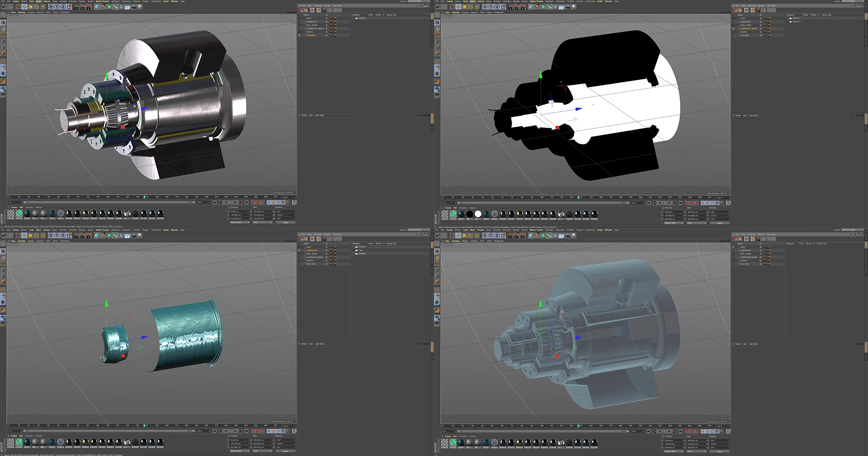Viewport: 868px width, 456px height.
Task: Toggle the X-axis lock in the toolbar
Action: click(51, 7)
